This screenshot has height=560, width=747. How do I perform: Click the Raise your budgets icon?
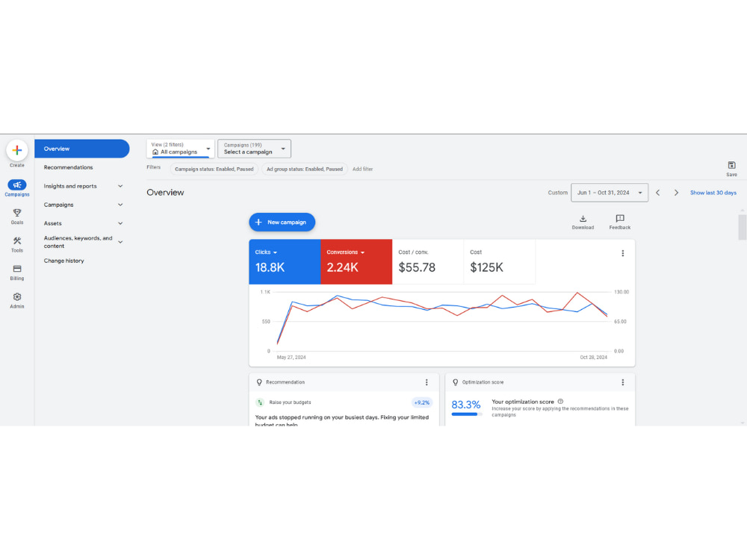[x=260, y=402]
